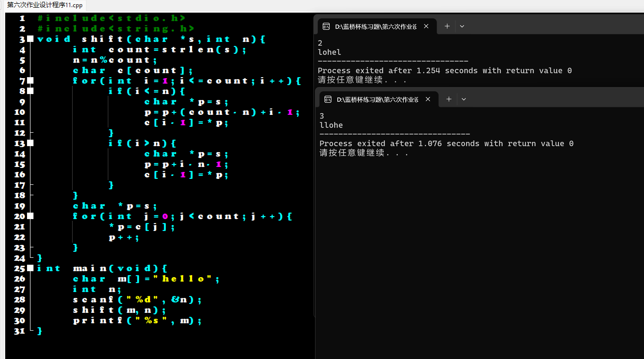Select the lower terminal tab titled D:\蓝桥杯练习题
The image size is (644, 359).
pos(377,99)
